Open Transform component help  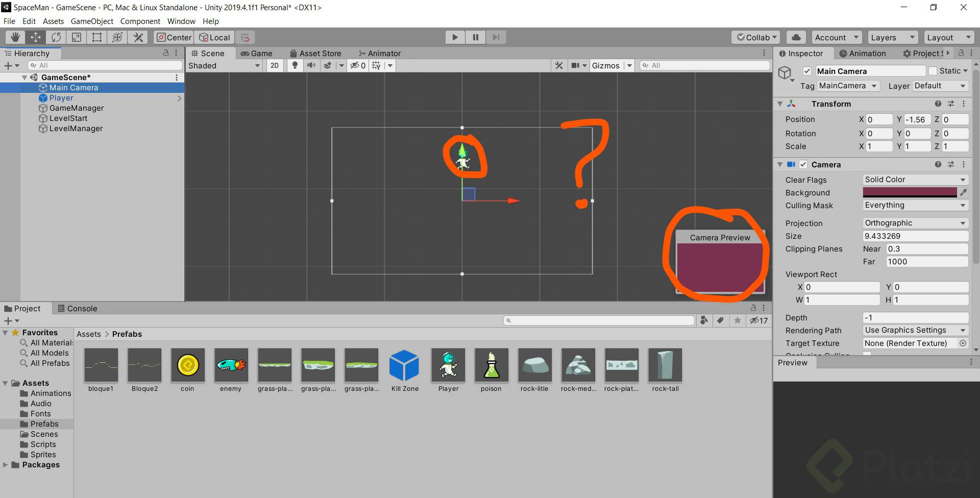pos(938,104)
